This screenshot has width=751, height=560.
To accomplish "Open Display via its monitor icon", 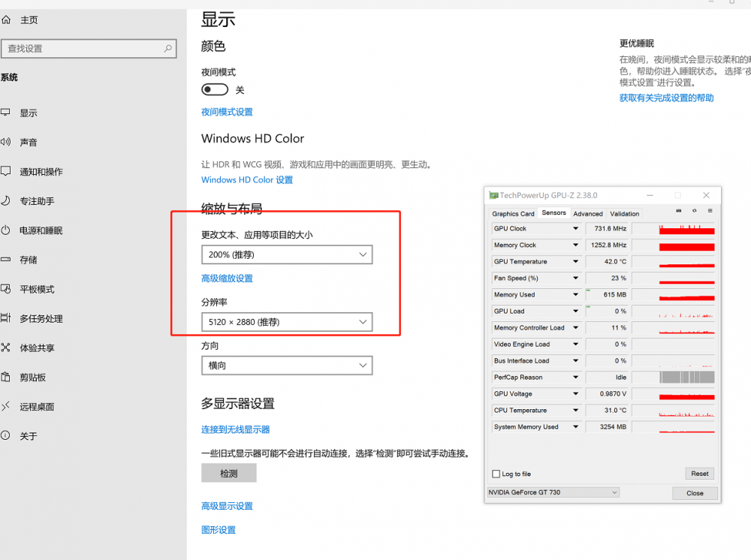I will (x=6, y=113).
